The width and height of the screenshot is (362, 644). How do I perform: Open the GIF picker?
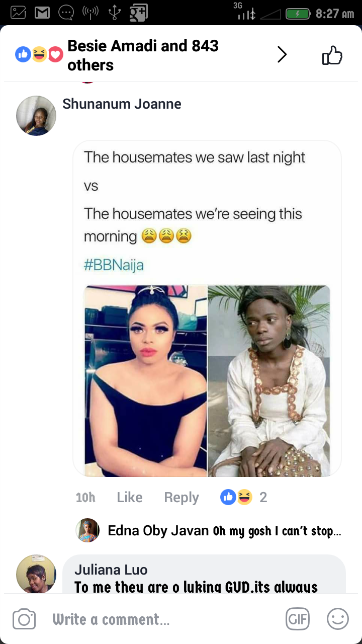point(297,619)
